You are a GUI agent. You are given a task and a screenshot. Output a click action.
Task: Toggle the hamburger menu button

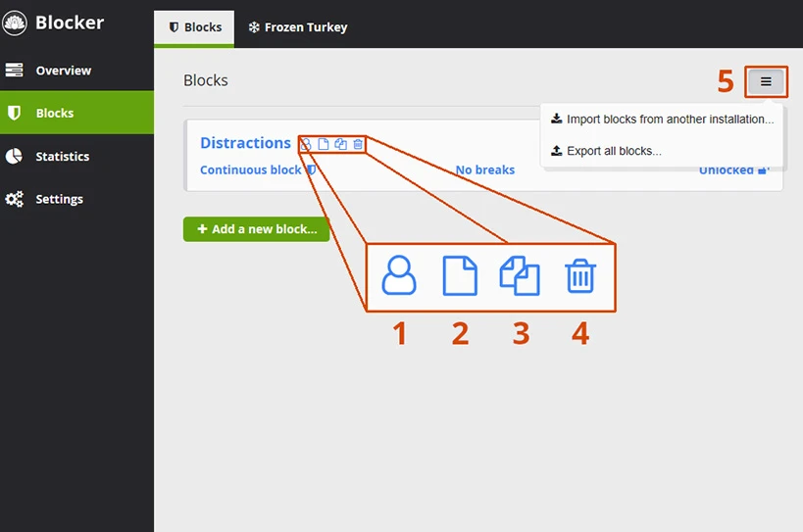(766, 82)
